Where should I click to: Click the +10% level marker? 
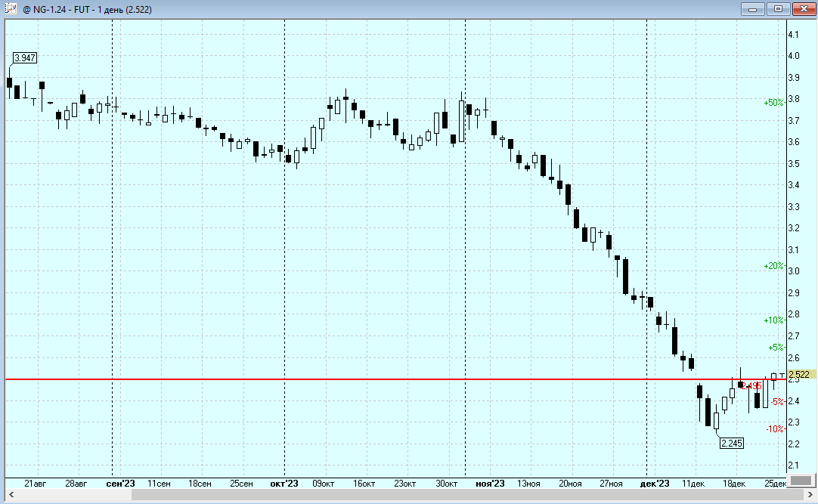[773, 320]
